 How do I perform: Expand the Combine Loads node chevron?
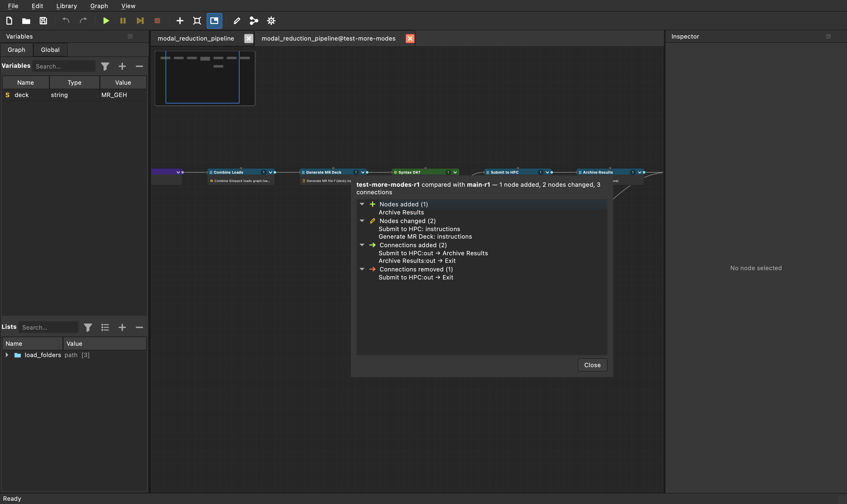270,172
